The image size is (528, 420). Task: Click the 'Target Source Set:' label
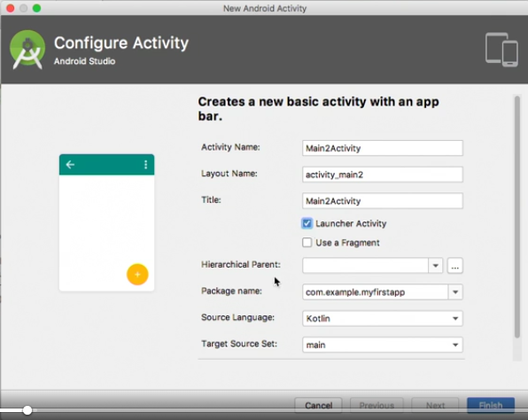pyautogui.click(x=239, y=344)
